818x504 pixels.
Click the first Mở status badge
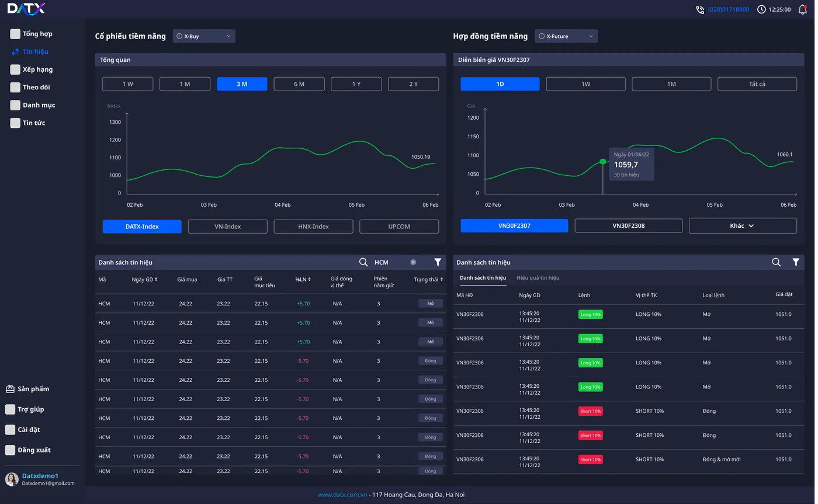(x=431, y=304)
